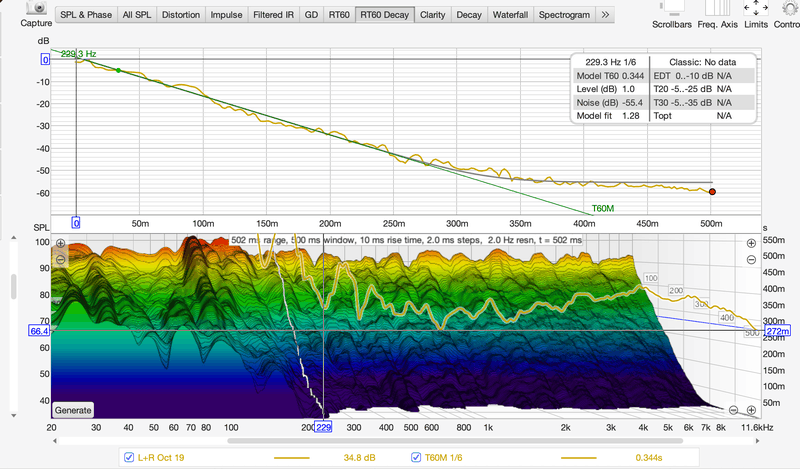Click the Freq. Axis icon
This screenshot has width=800, height=469.
[717, 8]
